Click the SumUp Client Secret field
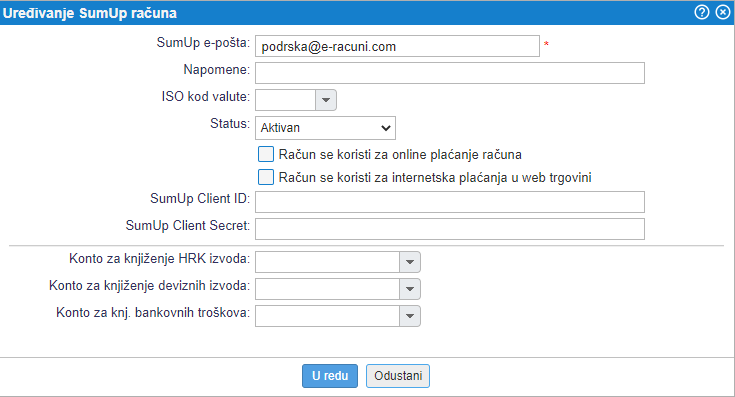The height and width of the screenshot is (397, 735). [450, 229]
